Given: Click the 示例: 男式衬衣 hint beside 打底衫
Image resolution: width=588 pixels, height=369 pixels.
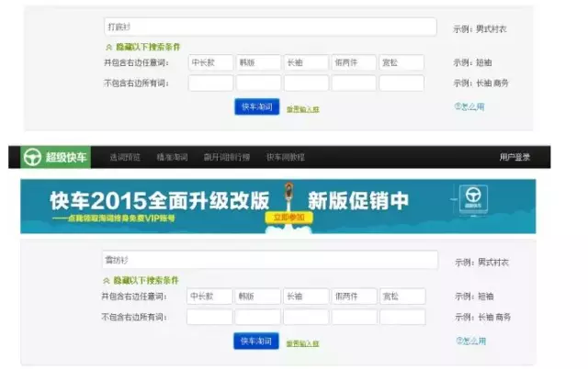Looking at the screenshot, I should click(480, 28).
